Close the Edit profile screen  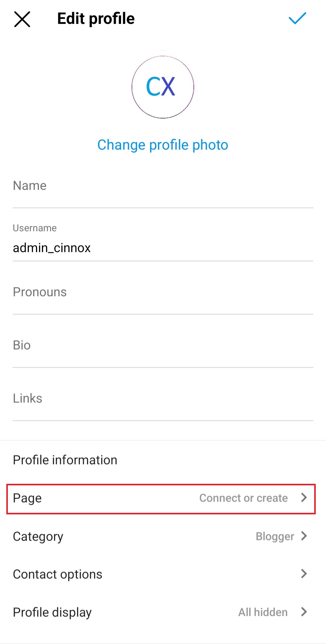pos(22,19)
